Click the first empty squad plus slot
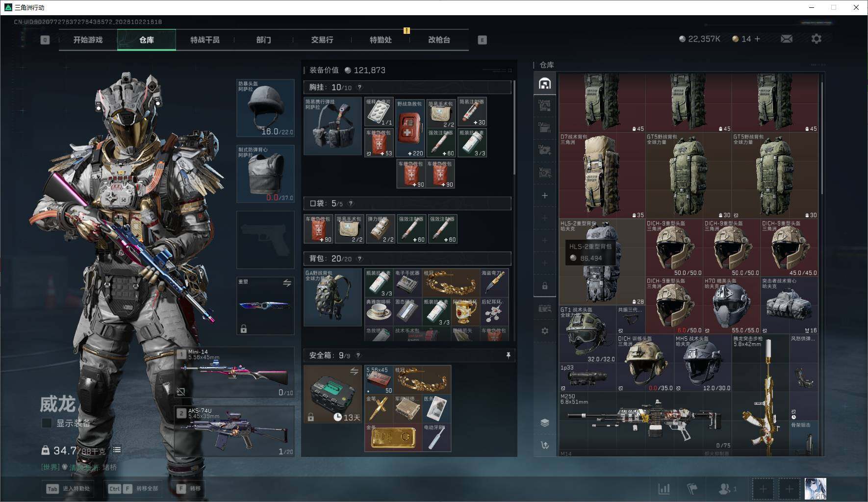Viewport: 868px width, 502px height. click(x=763, y=489)
